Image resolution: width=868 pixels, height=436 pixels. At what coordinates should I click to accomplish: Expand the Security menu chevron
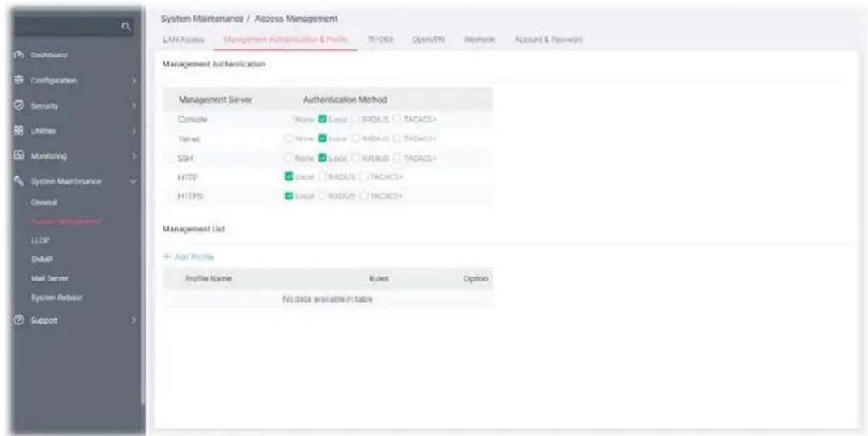pos(133,106)
